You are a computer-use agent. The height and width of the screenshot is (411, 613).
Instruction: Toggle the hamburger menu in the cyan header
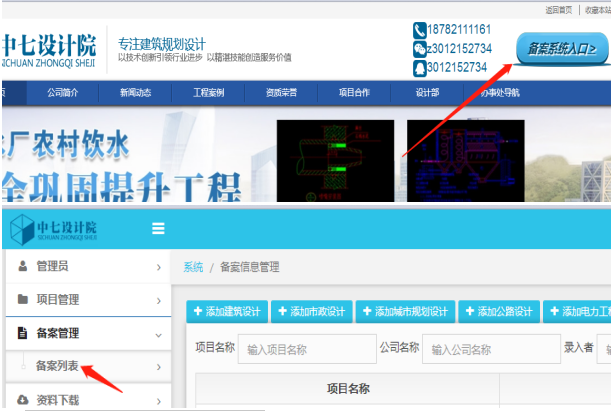[158, 228]
